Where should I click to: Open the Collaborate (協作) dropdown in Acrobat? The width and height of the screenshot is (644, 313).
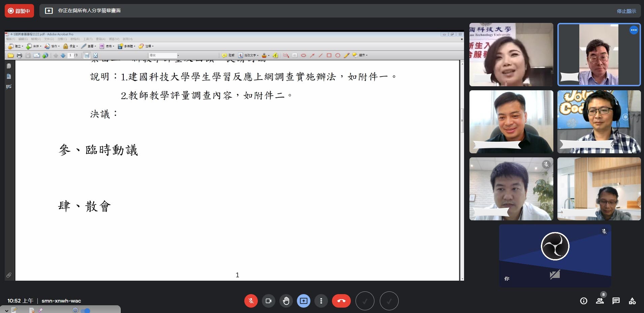[52, 46]
